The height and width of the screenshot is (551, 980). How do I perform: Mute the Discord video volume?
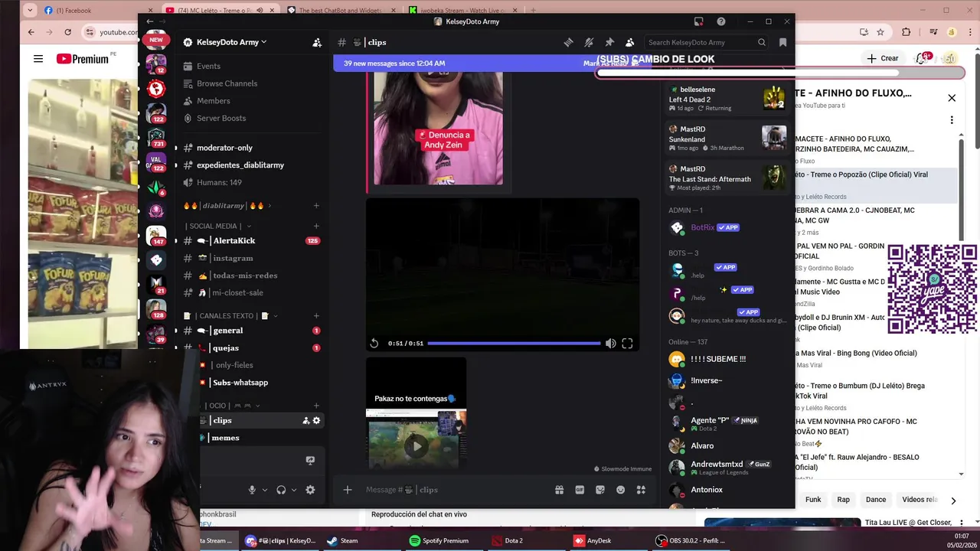coord(610,344)
